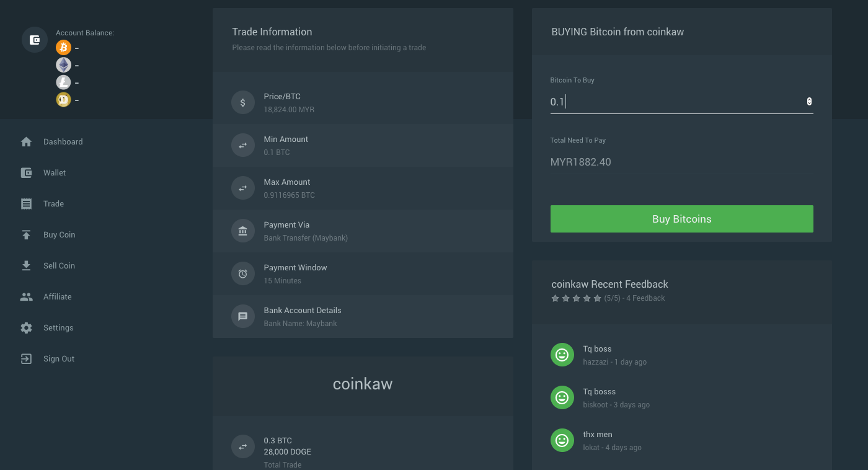Click the BUYING Bitcoin from coinkaw heading

click(x=618, y=32)
